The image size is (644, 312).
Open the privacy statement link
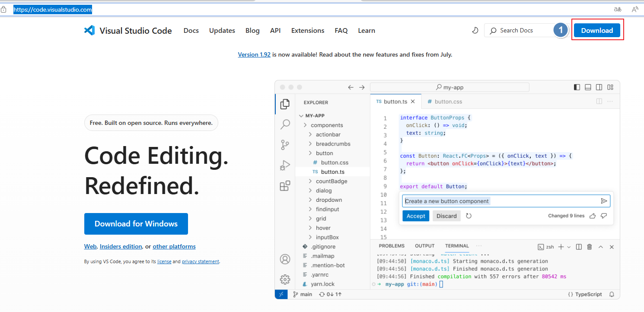(x=201, y=261)
